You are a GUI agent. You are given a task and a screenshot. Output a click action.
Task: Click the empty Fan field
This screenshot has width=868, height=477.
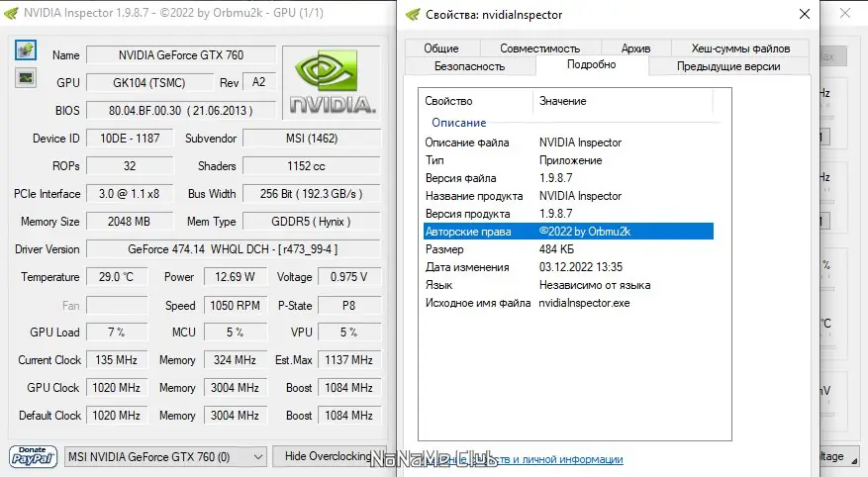click(117, 305)
